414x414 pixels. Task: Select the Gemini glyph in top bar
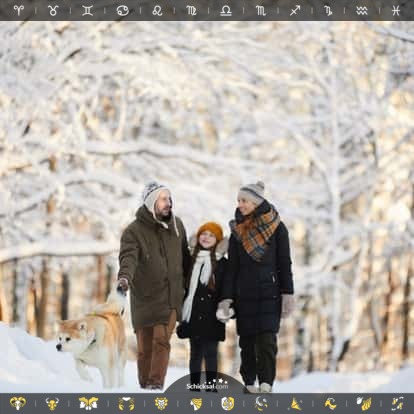[88, 10]
